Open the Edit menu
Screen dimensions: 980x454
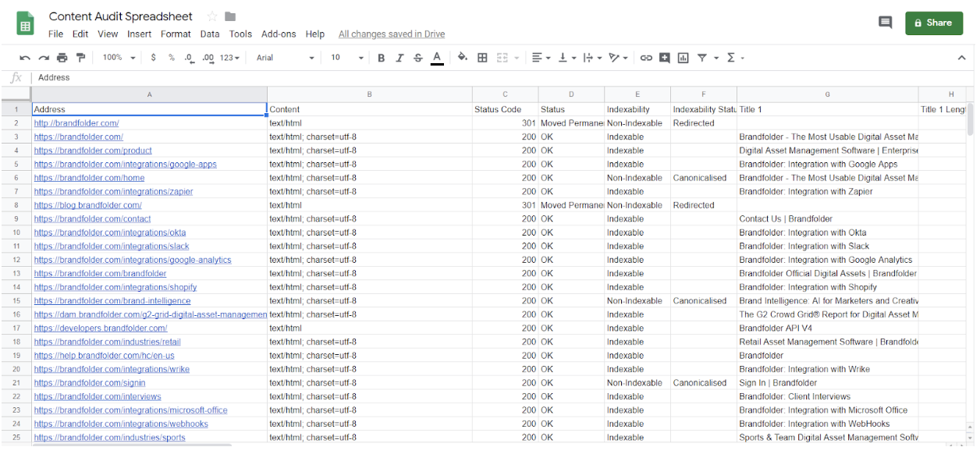click(80, 34)
